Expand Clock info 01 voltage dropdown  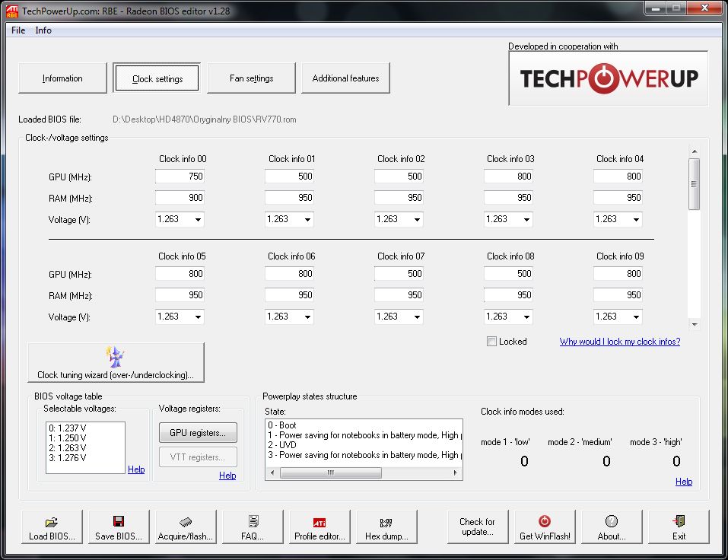tap(308, 219)
